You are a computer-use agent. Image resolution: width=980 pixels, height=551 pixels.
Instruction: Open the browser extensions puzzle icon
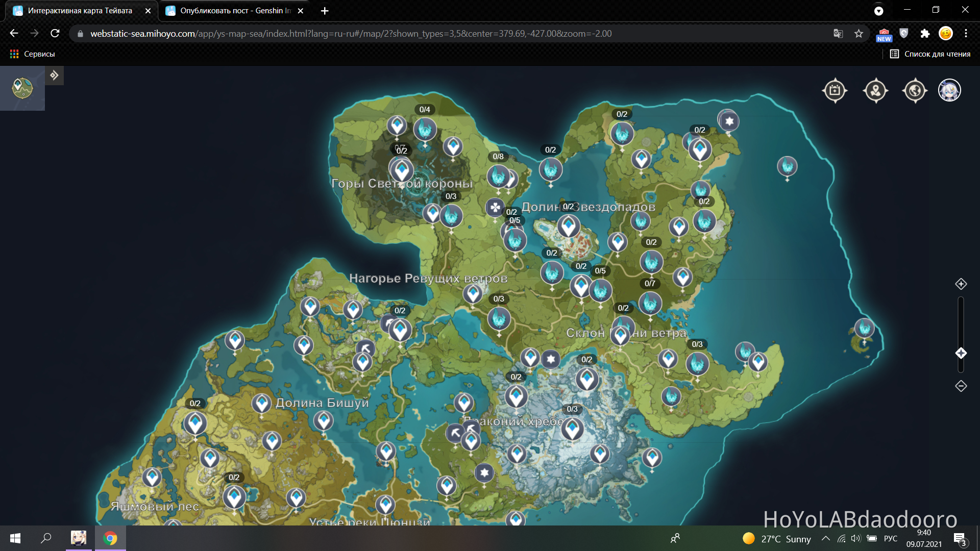925,34
